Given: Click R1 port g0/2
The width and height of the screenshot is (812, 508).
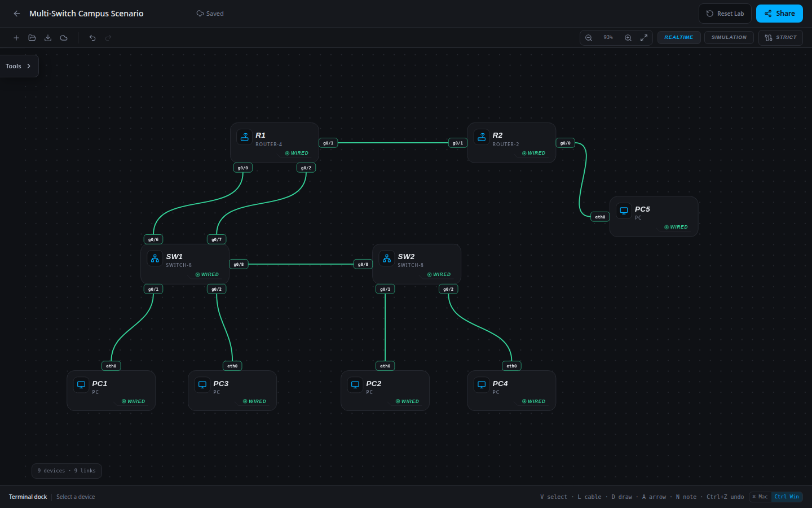Looking at the screenshot, I should 306,168.
